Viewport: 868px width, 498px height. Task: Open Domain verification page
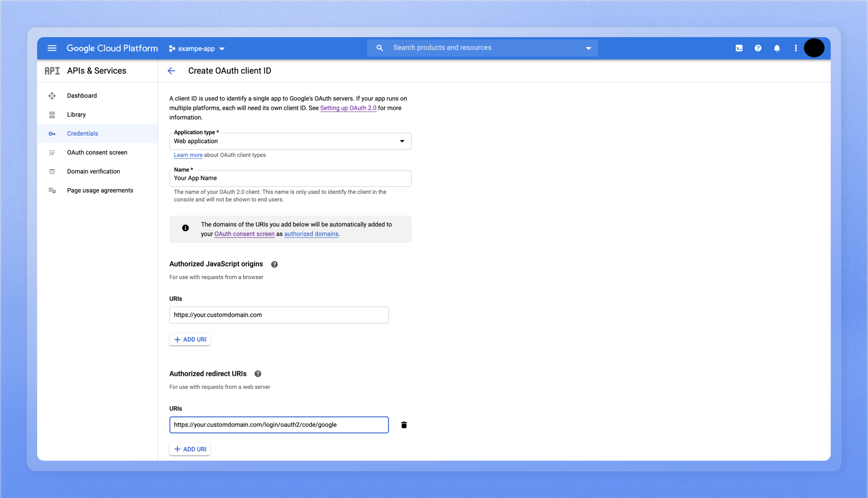tap(94, 172)
